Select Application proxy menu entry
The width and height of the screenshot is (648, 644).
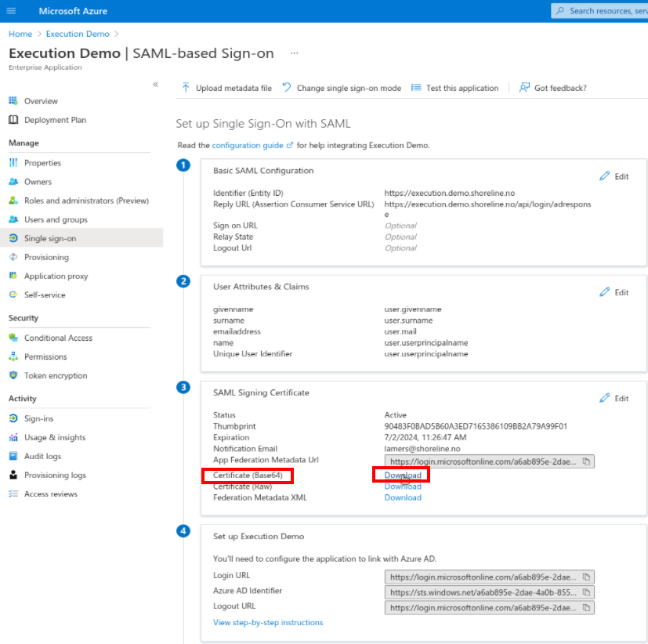(x=56, y=276)
